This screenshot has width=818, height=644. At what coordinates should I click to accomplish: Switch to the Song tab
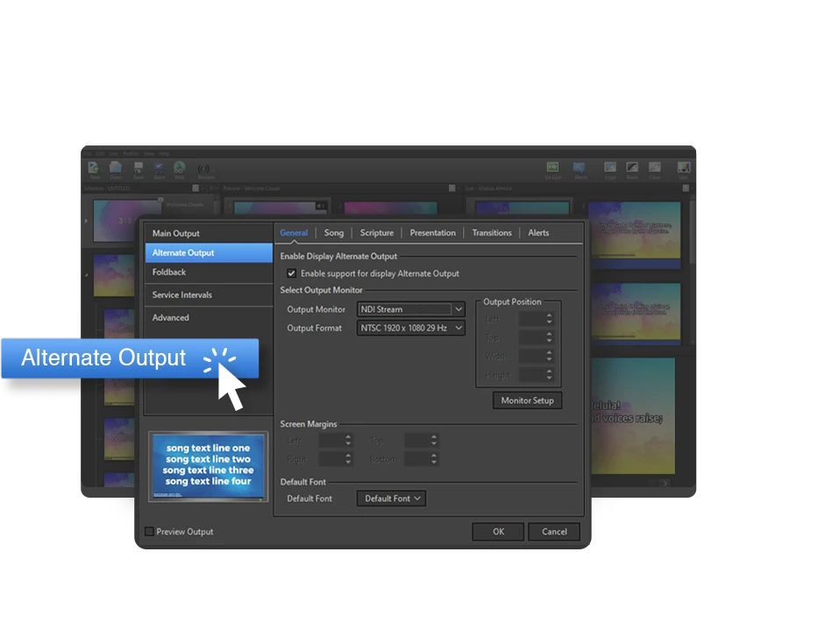click(x=334, y=232)
